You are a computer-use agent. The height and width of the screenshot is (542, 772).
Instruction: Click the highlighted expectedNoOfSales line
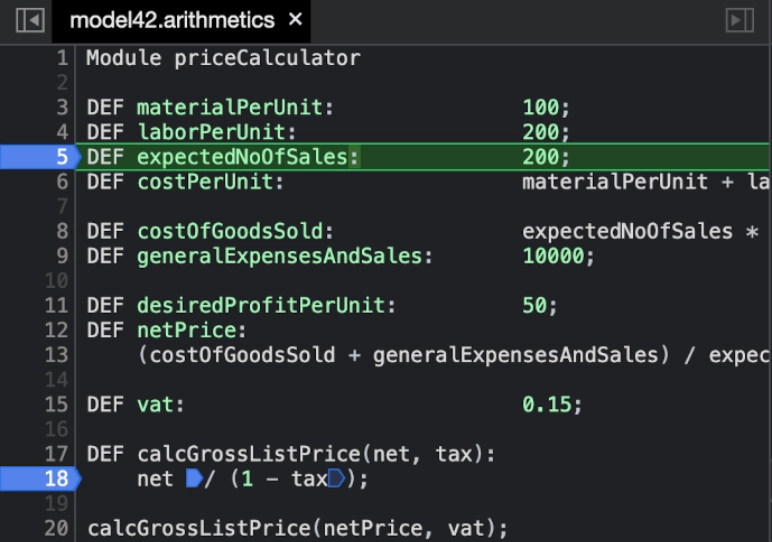[x=422, y=157]
